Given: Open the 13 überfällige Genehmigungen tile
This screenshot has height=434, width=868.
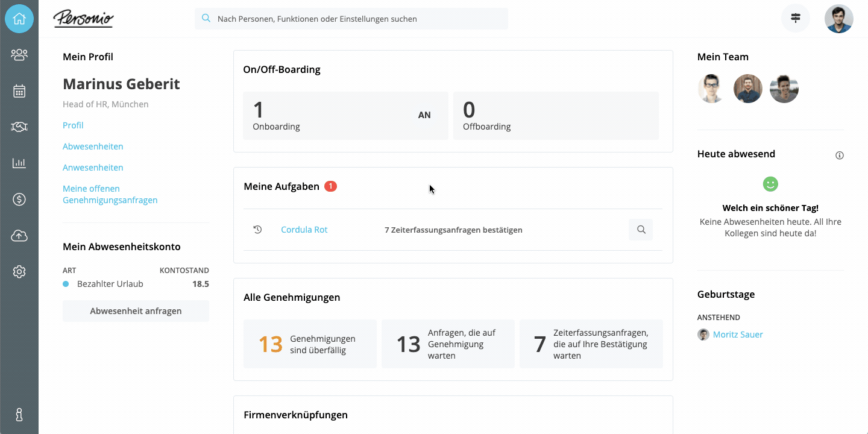Looking at the screenshot, I should (x=310, y=344).
